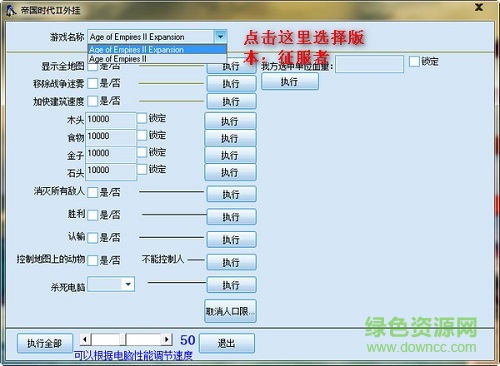Click the 石头 value field
The width and height of the screenshot is (500, 366).
pyautogui.click(x=111, y=171)
